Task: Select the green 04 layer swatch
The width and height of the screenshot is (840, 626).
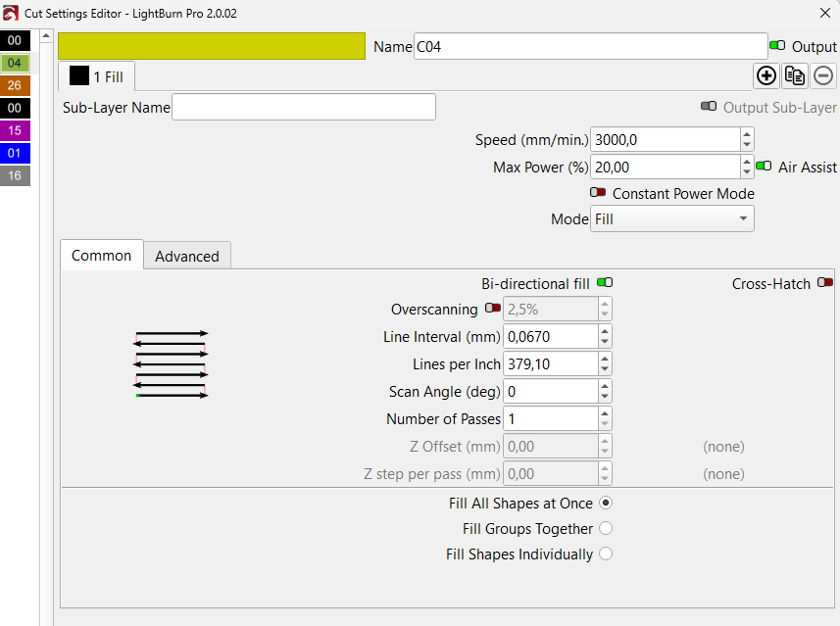Action: (x=15, y=63)
